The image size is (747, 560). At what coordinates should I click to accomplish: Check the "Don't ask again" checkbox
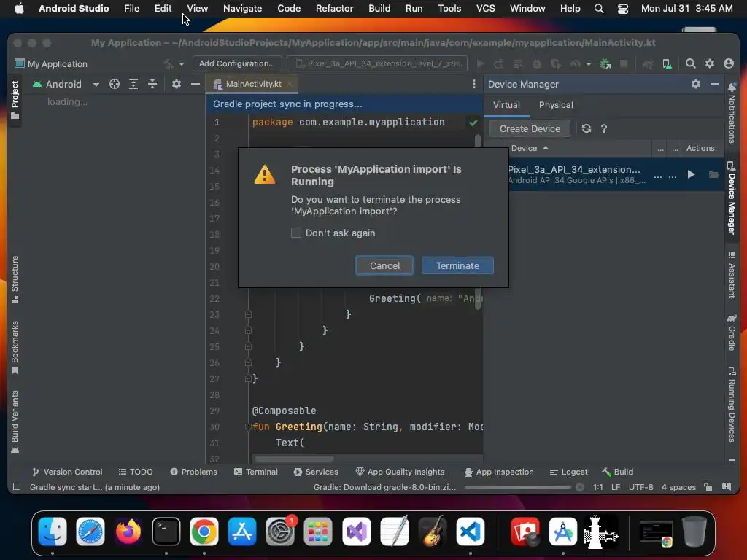point(296,233)
